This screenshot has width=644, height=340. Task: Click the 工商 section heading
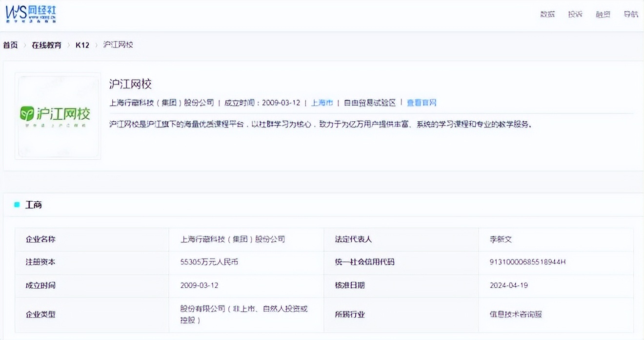tap(34, 205)
